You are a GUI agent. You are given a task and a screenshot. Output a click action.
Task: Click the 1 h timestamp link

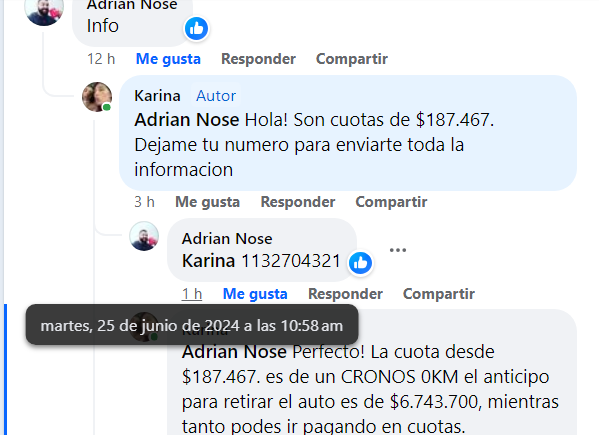click(192, 294)
